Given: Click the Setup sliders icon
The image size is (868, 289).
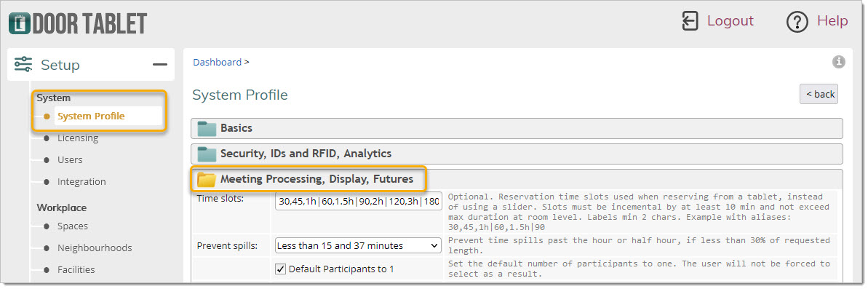Looking at the screenshot, I should 23,65.
